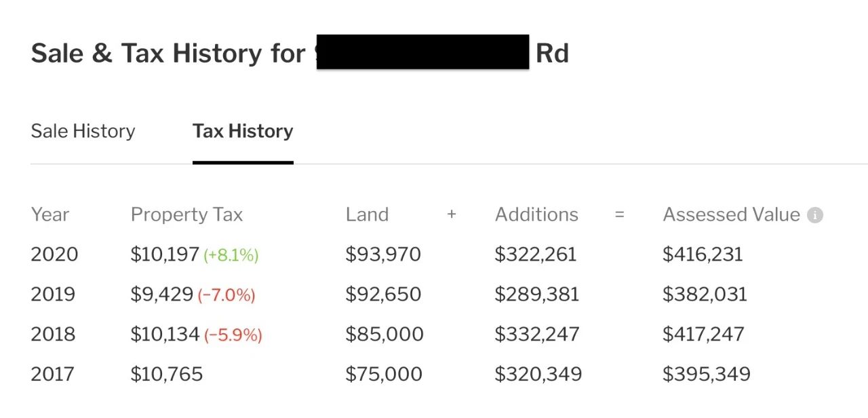Screen dimensions: 868x418
Task: Click the 2020 assessed value $416,231
Action: [x=703, y=254]
